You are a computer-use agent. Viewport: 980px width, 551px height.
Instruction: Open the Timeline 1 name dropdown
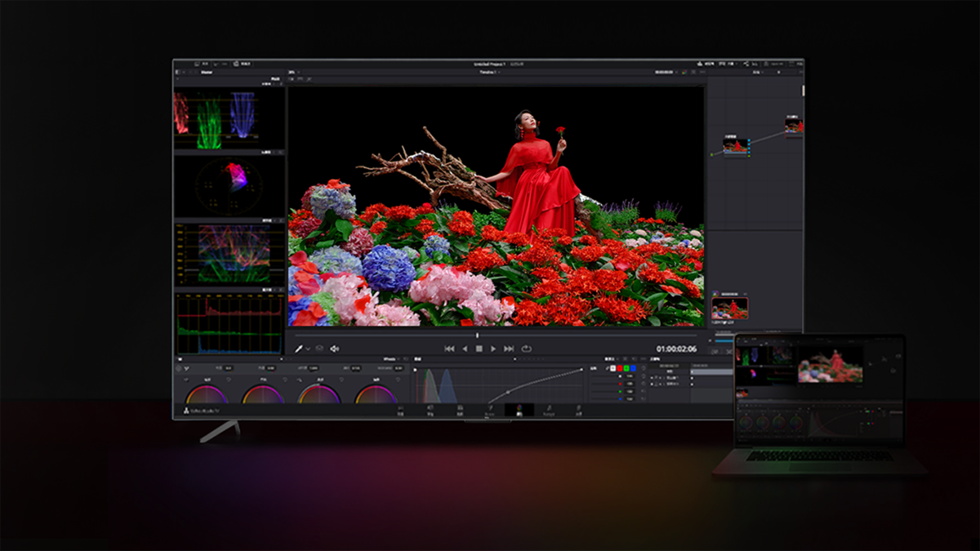490,72
